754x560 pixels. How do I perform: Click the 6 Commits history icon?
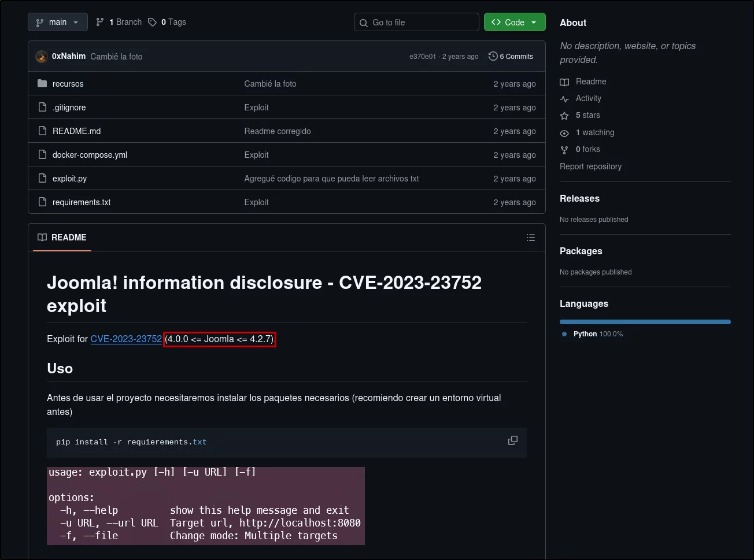pyautogui.click(x=493, y=56)
